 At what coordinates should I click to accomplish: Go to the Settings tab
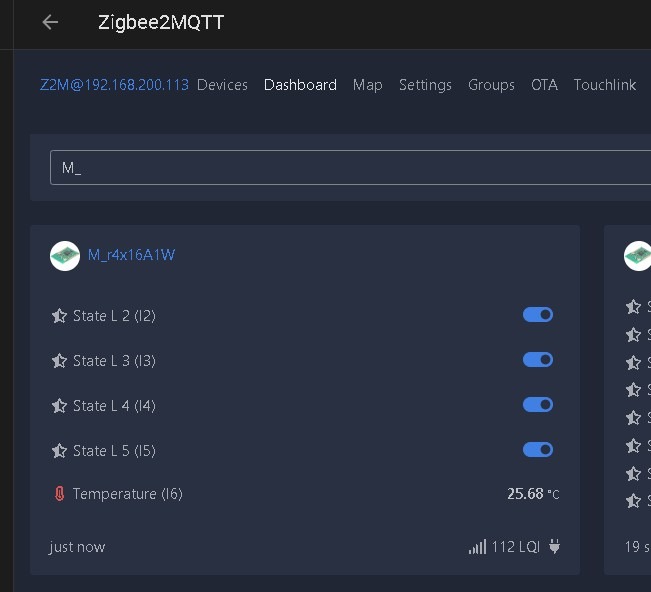click(x=425, y=85)
